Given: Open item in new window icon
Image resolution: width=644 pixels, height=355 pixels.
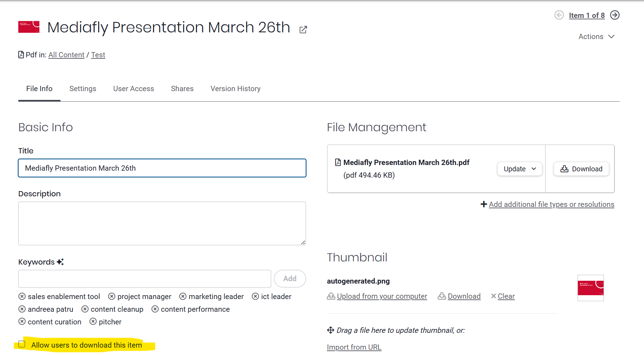Looking at the screenshot, I should (303, 30).
